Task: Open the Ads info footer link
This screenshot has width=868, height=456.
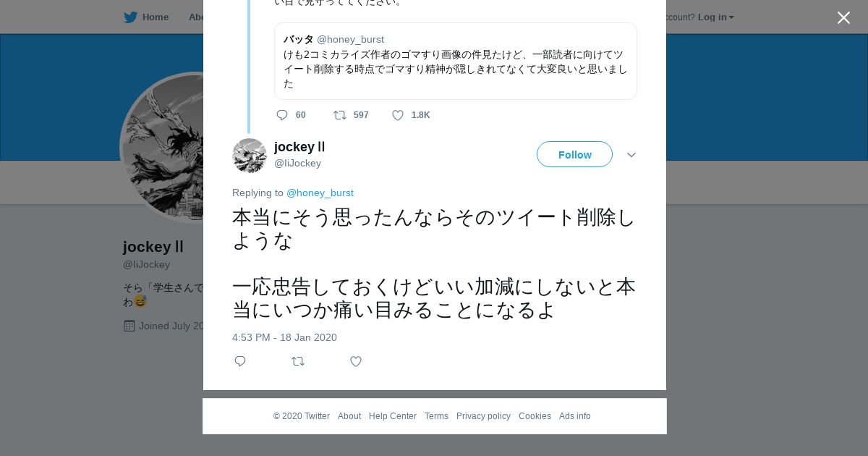Action: click(x=574, y=416)
